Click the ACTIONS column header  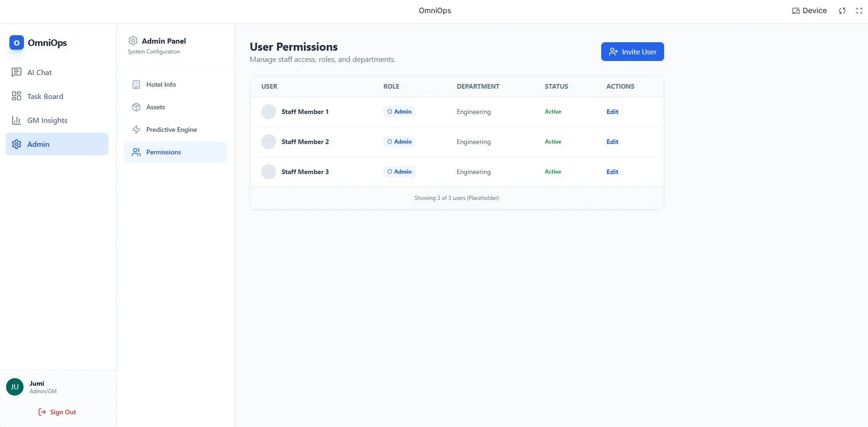(620, 86)
